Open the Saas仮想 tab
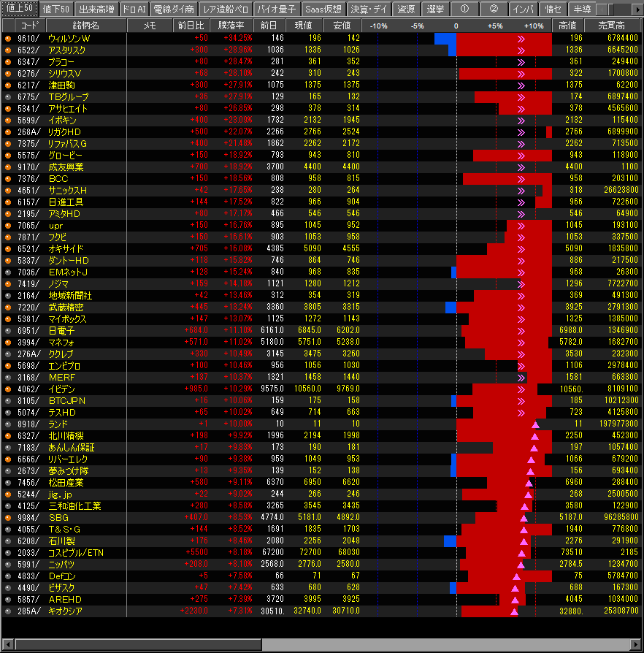644x653 pixels. click(323, 9)
